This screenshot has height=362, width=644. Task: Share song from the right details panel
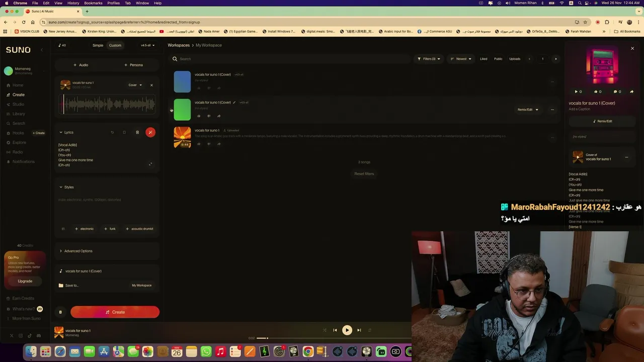pos(632,92)
